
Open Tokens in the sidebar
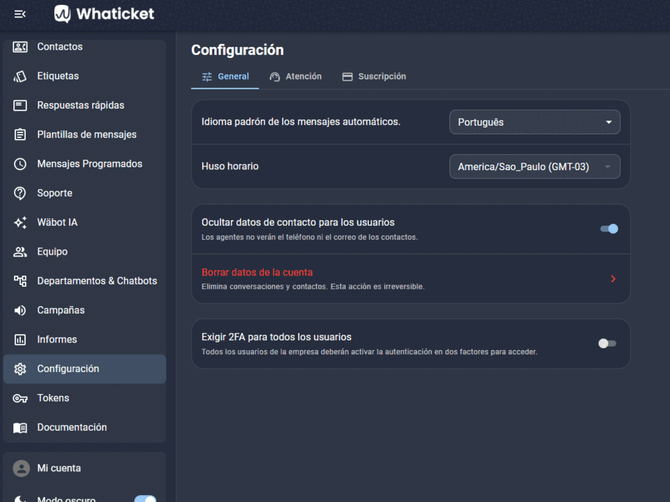[85, 398]
